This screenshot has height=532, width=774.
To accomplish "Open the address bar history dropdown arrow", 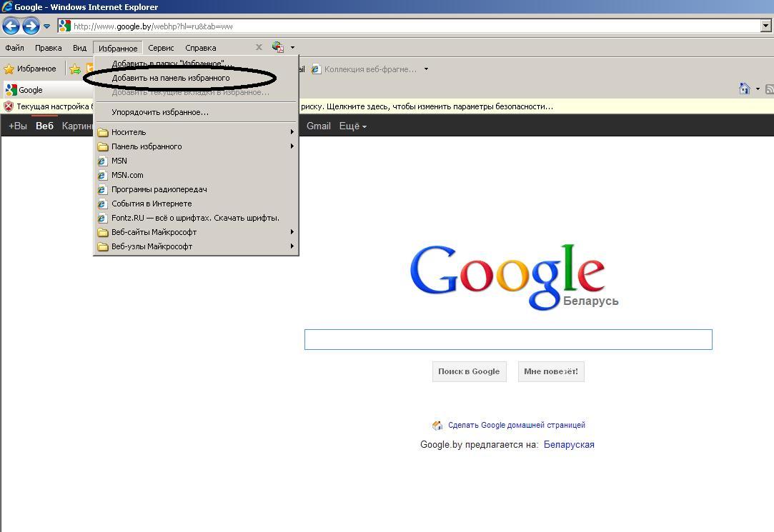I will 765,26.
